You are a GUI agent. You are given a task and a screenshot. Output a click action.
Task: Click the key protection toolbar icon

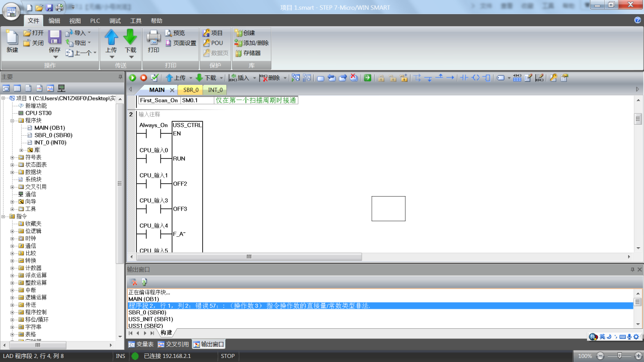pos(553,78)
